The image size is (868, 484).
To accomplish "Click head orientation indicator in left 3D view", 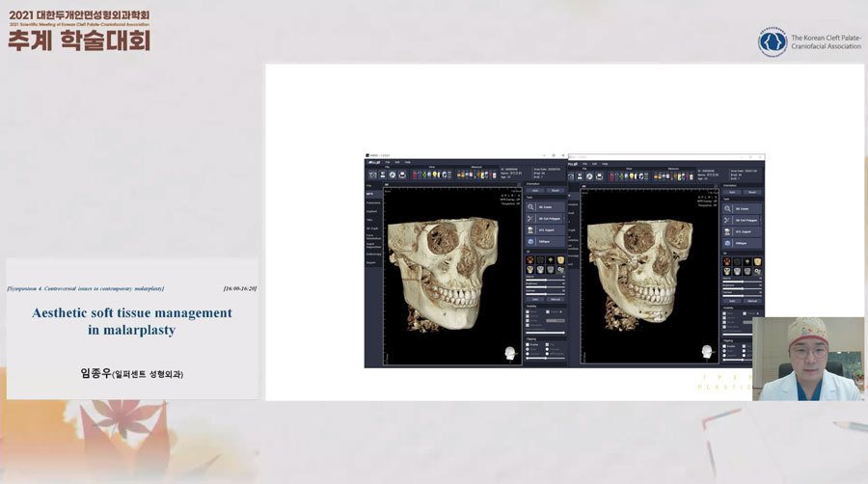I will click(509, 352).
